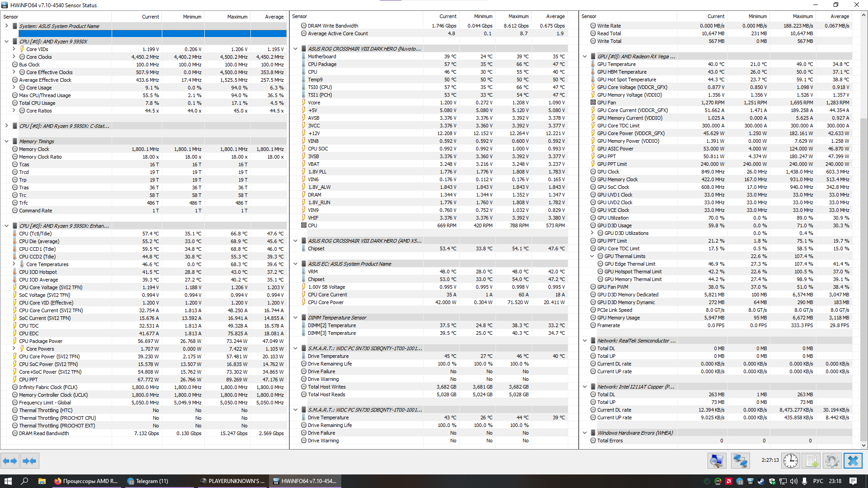Click the start logging sheet icon
This screenshot has width=868, height=488.
(811, 461)
